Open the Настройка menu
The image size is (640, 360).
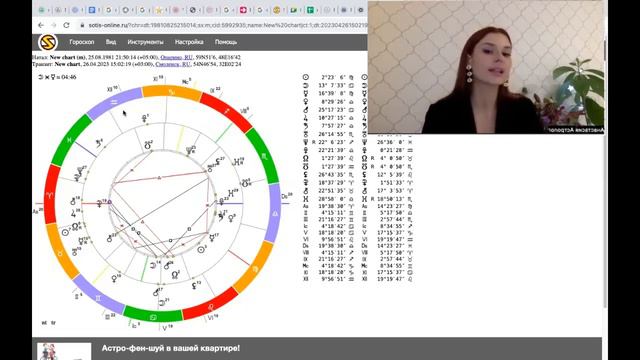tap(189, 42)
